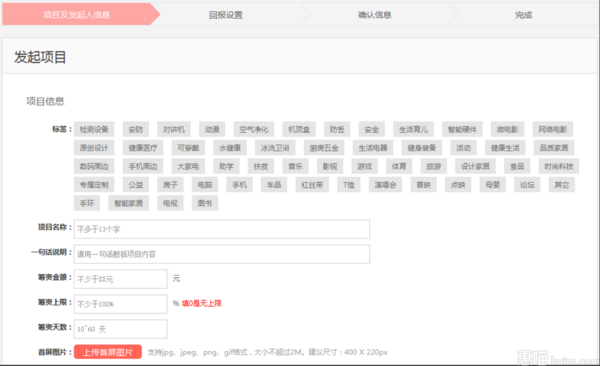Choose the 数码周边 tag
The width and height of the screenshot is (600, 366).
click(x=94, y=166)
